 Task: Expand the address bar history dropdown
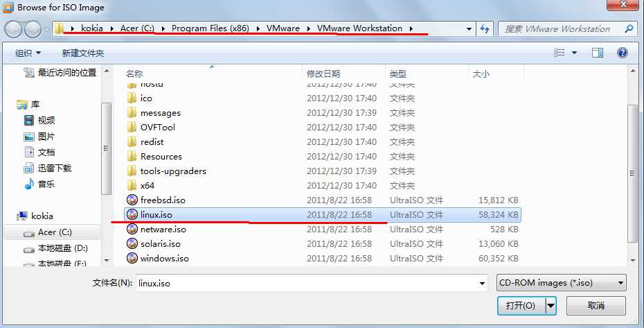pos(469,29)
